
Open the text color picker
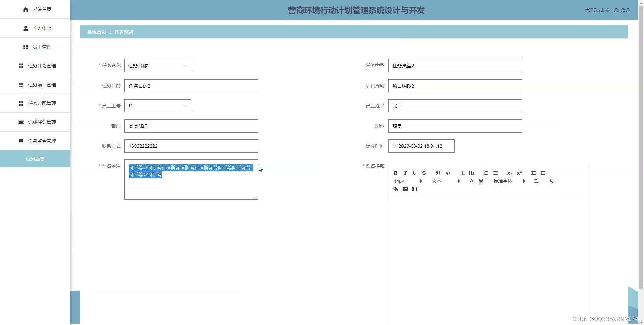point(471,181)
